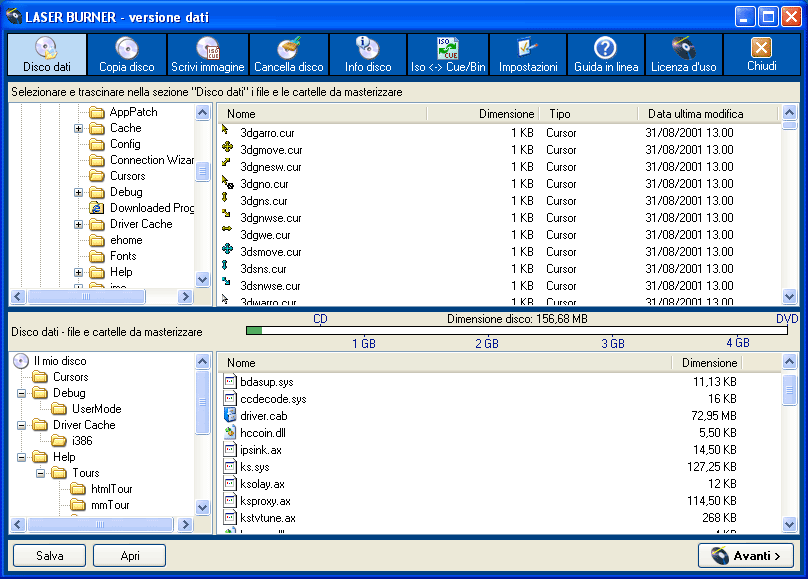Select the ksproxy.ax row
The image size is (808, 579).
click(498, 501)
